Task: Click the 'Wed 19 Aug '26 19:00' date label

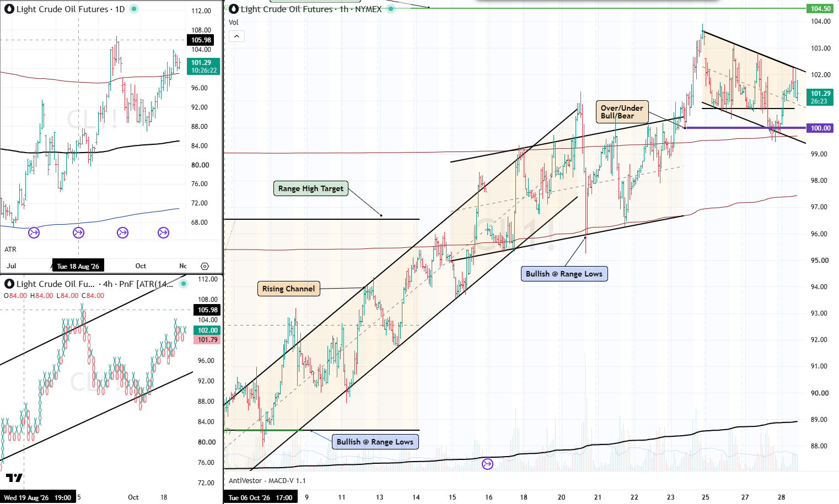Action: [37, 497]
